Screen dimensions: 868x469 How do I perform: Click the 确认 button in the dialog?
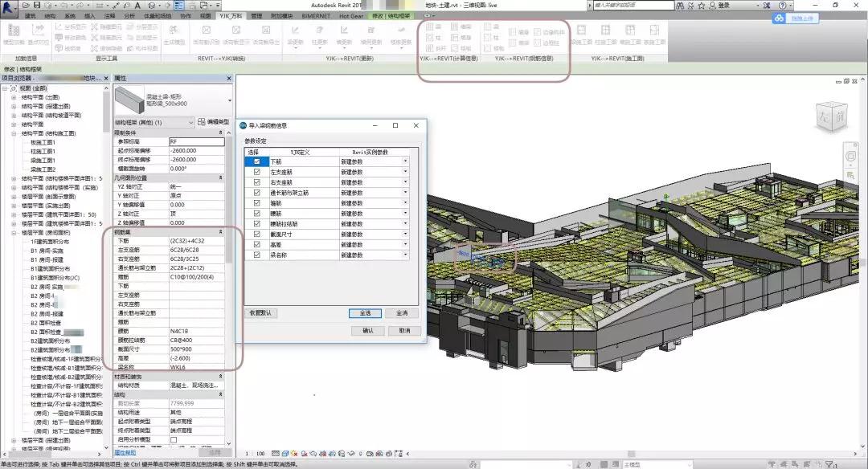point(368,331)
